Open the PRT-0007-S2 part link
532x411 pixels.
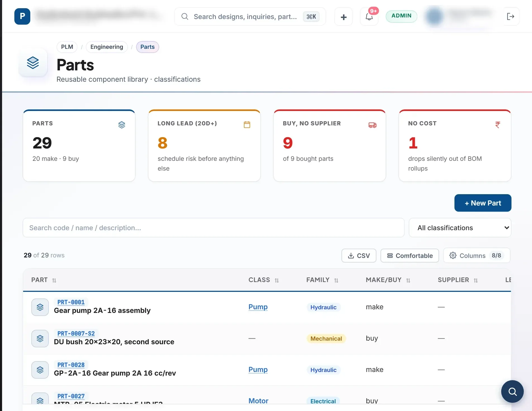point(76,333)
